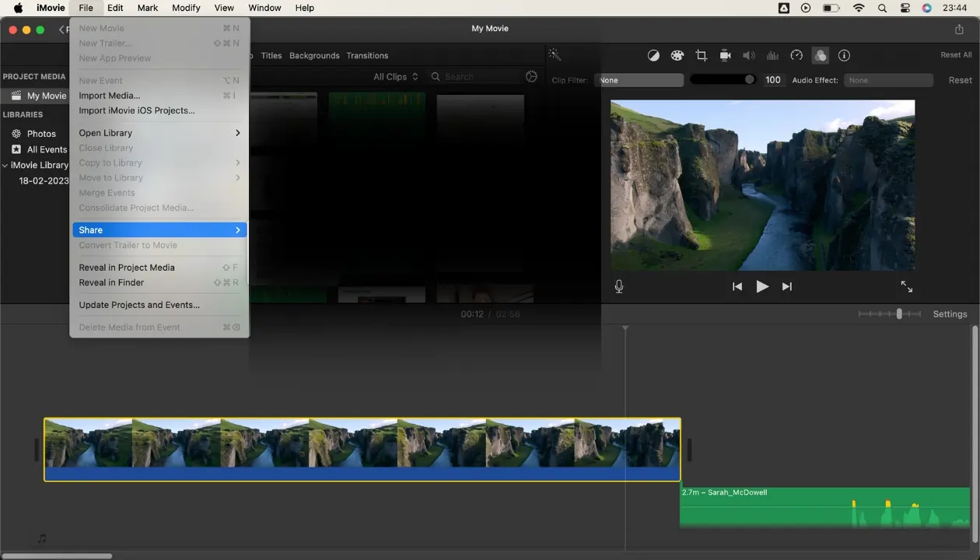Activate the cropping tool icon
This screenshot has height=560, width=980.
tap(701, 55)
